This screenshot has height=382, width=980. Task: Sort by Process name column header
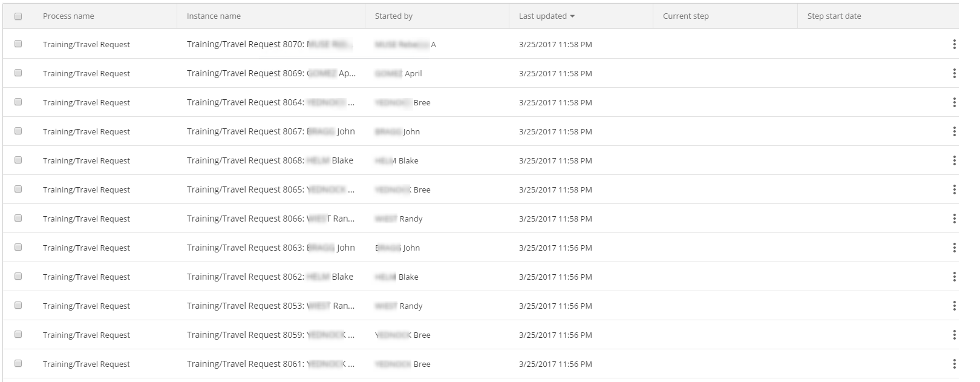tap(68, 16)
